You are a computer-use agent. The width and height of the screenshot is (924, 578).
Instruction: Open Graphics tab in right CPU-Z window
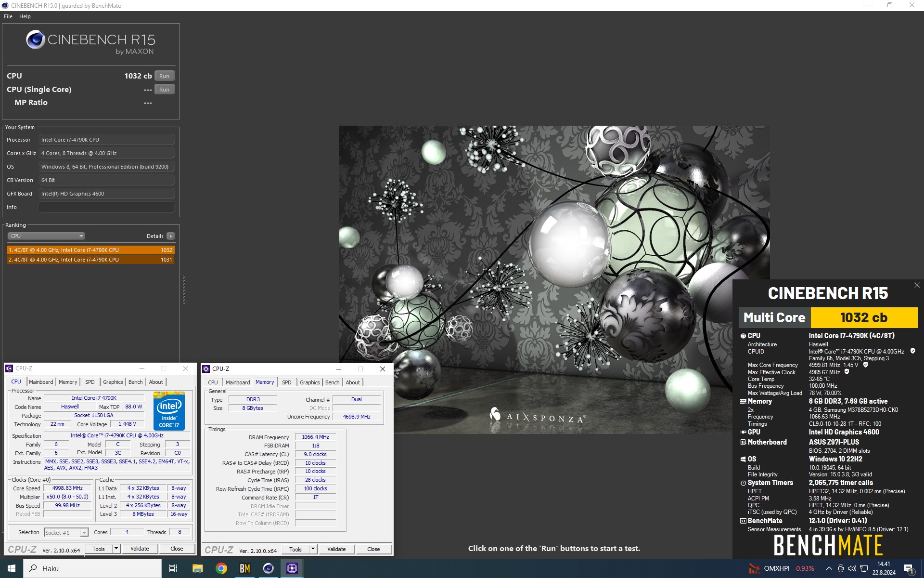[x=310, y=382]
